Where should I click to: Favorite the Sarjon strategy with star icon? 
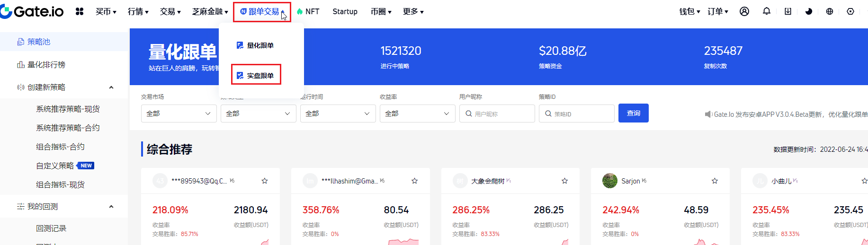pos(715,181)
